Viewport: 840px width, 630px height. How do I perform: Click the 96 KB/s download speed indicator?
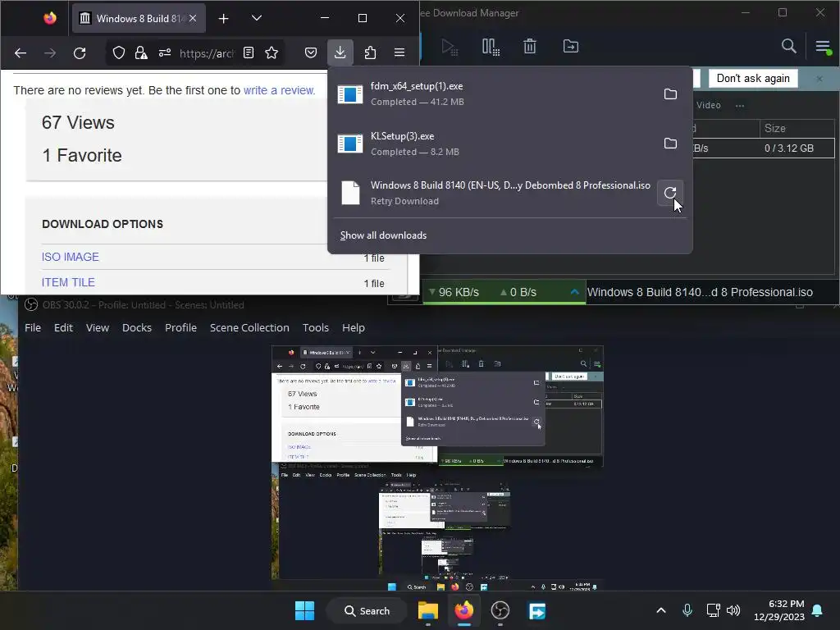[x=454, y=292]
